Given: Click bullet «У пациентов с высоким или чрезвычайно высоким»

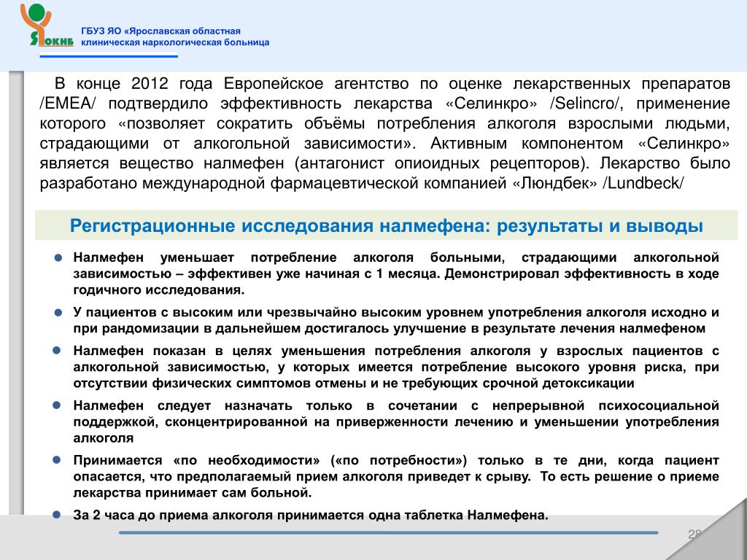Looking at the screenshot, I should (396, 312).
